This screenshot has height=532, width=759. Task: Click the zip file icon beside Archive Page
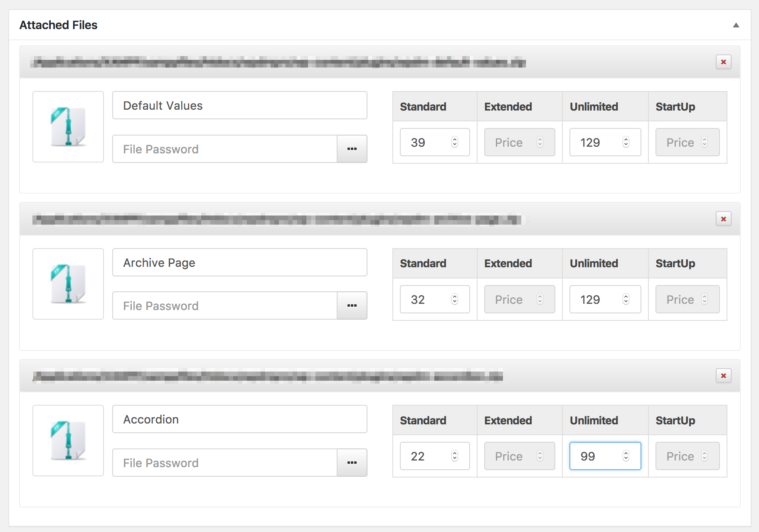click(x=68, y=284)
